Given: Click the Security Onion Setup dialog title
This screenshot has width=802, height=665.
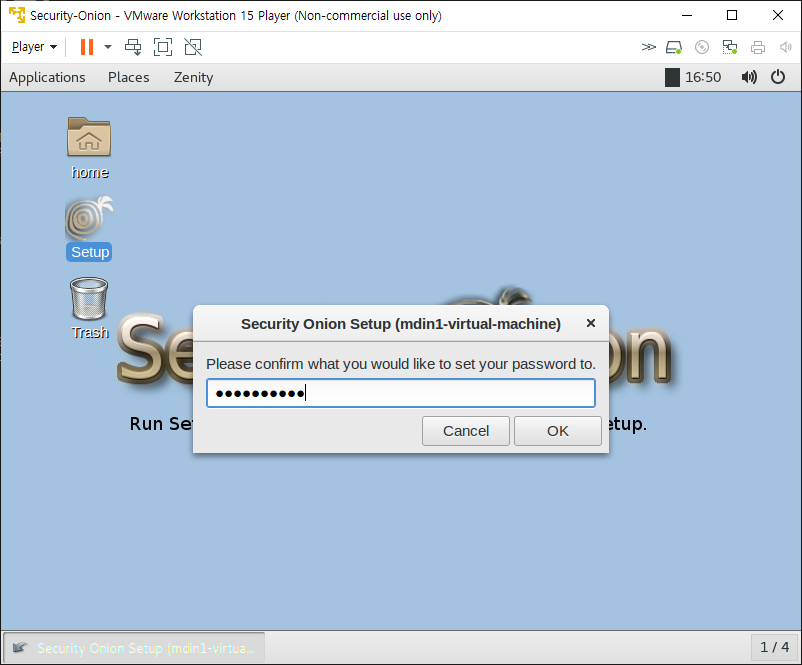Looking at the screenshot, I should 400,324.
